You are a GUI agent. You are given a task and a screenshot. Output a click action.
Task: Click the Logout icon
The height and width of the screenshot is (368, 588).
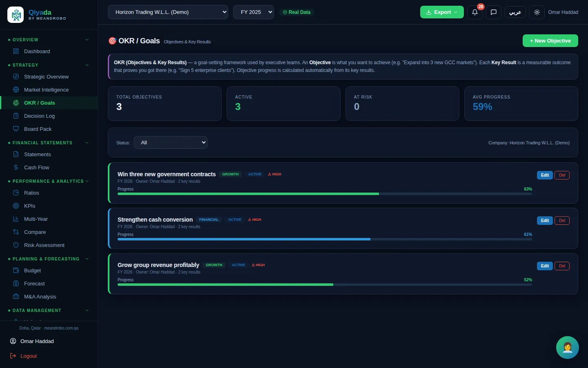(13, 356)
